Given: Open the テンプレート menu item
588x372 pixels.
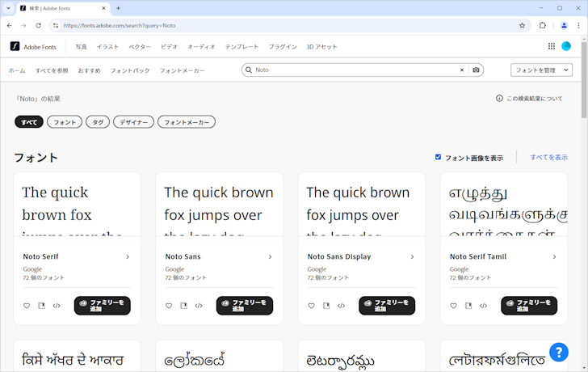Looking at the screenshot, I should [241, 47].
